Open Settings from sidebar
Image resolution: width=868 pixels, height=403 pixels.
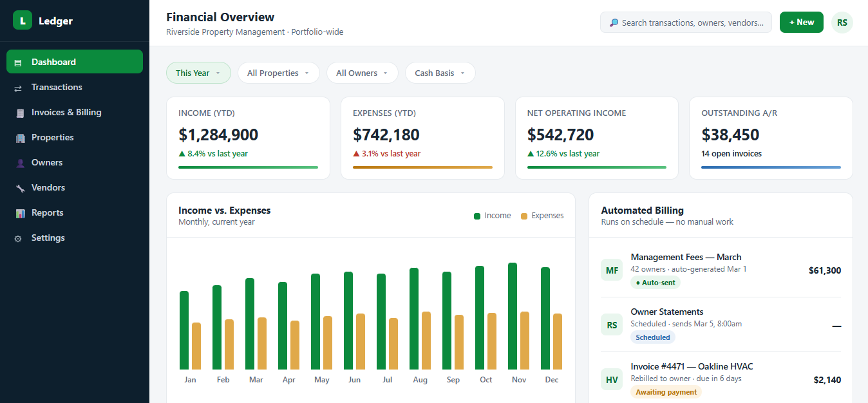75,238
